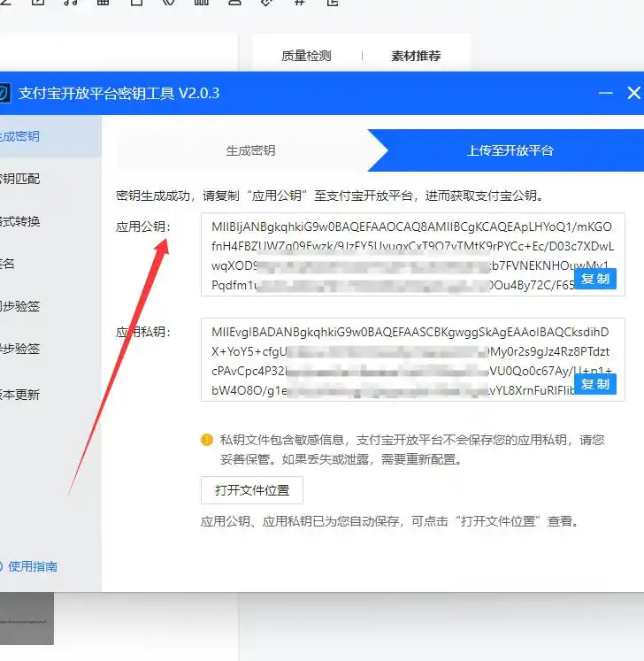Open 版本更新 in the sidebar
644x661 pixels.
click(21, 395)
